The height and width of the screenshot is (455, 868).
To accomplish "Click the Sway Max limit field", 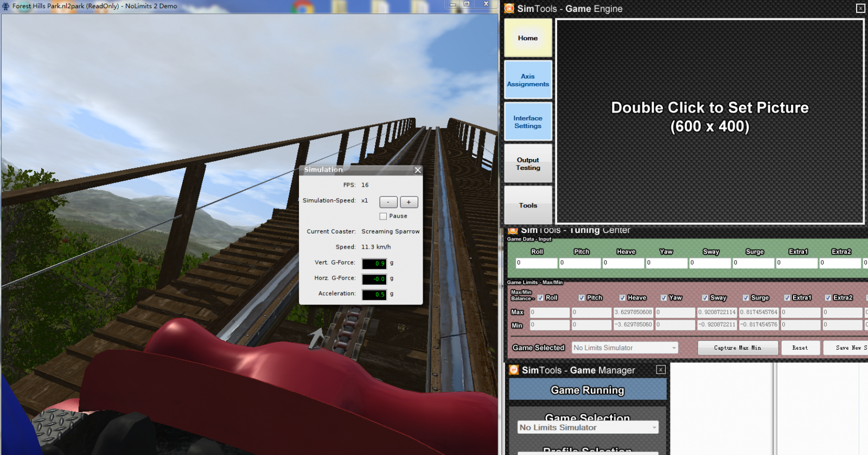I will [x=717, y=312].
